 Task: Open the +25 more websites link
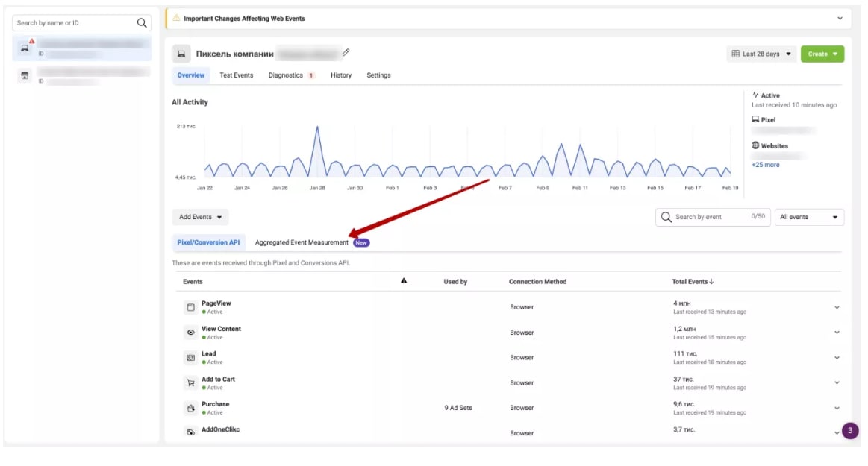point(765,165)
